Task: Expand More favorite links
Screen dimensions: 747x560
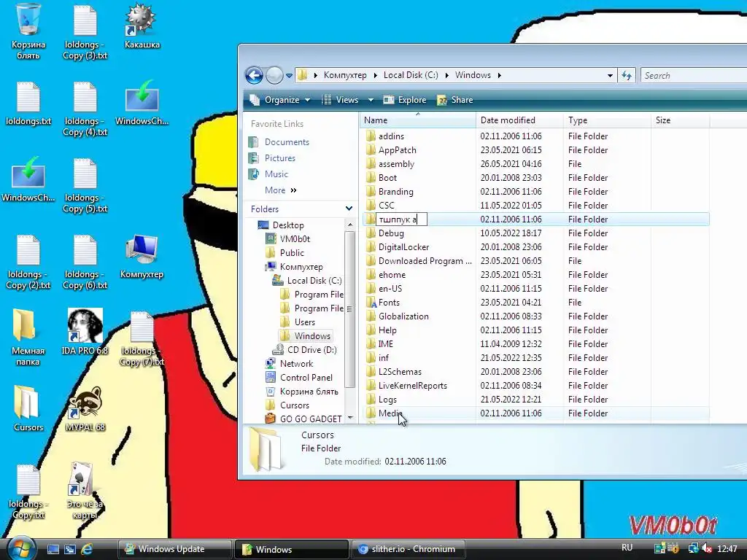Action: click(281, 190)
